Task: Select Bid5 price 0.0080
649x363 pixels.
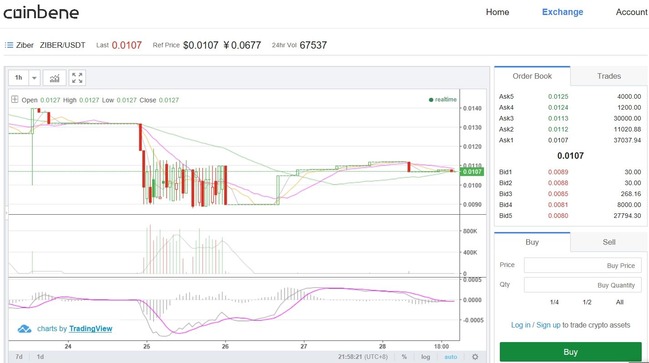Action: coord(558,216)
